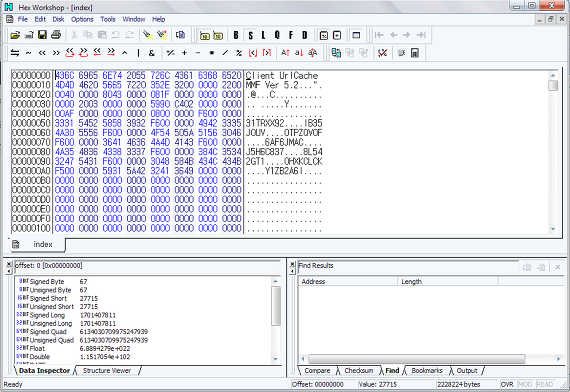Screen dimensions: 570x392
Task: Click the inverse bits (~) icon
Action: (x=28, y=53)
